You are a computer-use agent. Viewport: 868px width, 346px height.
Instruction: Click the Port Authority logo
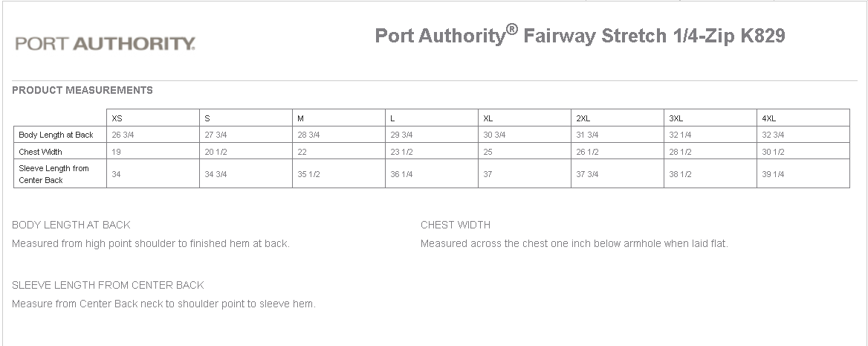point(105,43)
